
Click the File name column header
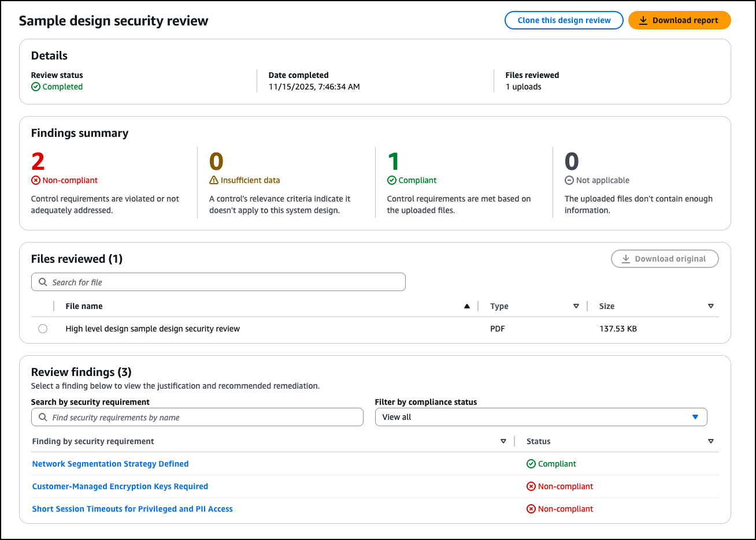[84, 307]
